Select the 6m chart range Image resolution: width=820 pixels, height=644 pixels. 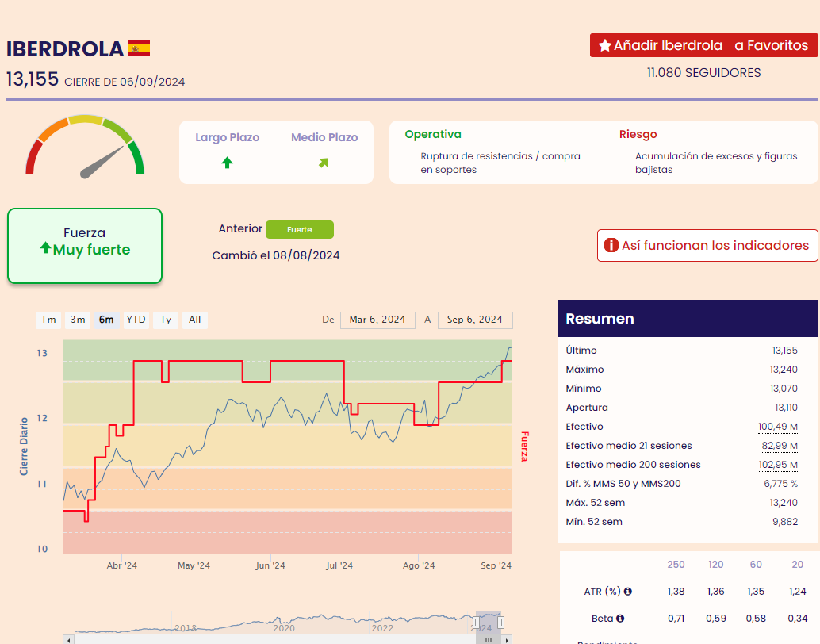tap(107, 320)
